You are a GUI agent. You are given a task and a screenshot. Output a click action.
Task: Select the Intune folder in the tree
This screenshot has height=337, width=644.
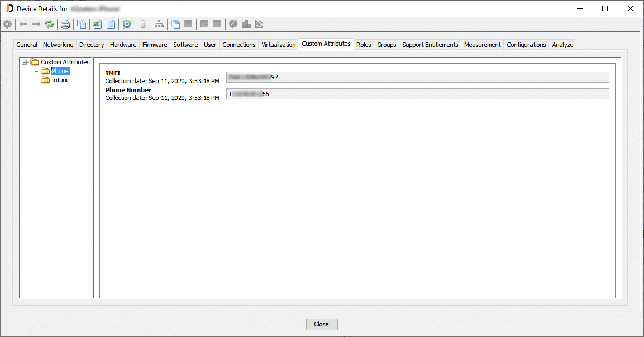click(59, 80)
